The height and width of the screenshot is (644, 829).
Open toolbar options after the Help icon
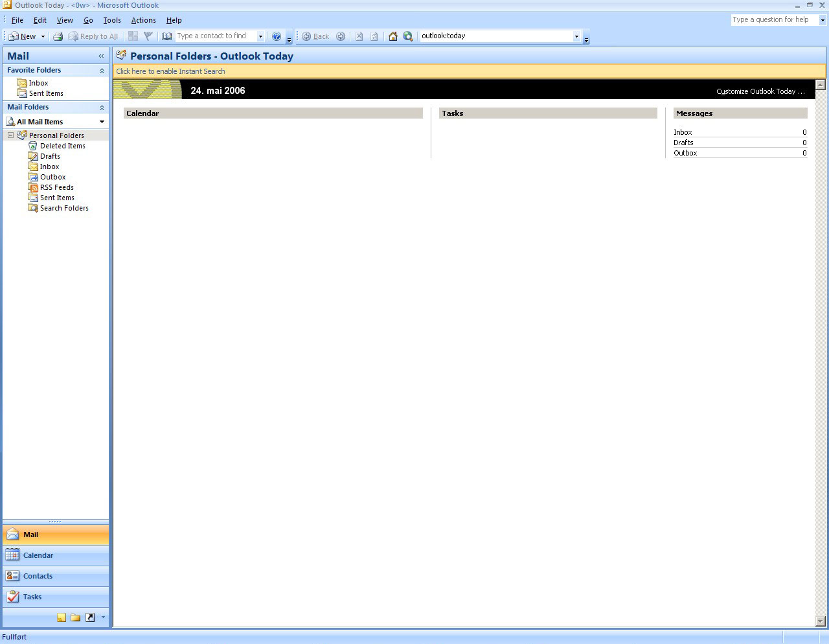(289, 38)
